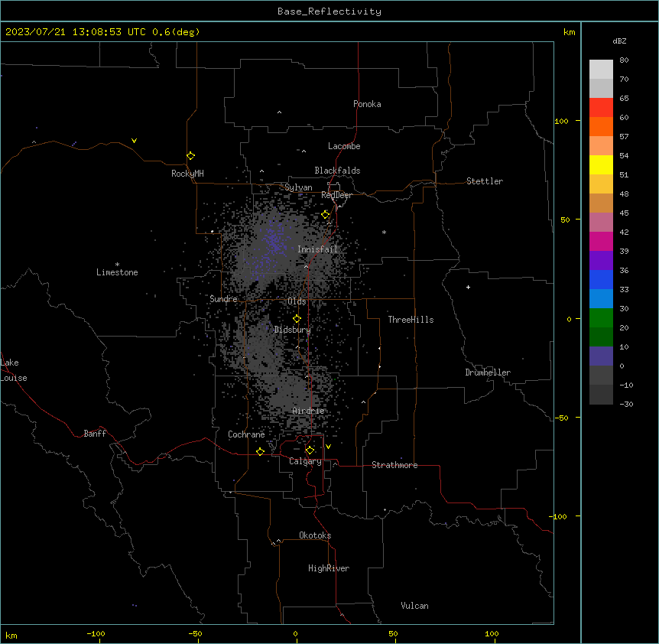Select the Vulcan label
The width and height of the screenshot is (659, 644).
click(414, 606)
